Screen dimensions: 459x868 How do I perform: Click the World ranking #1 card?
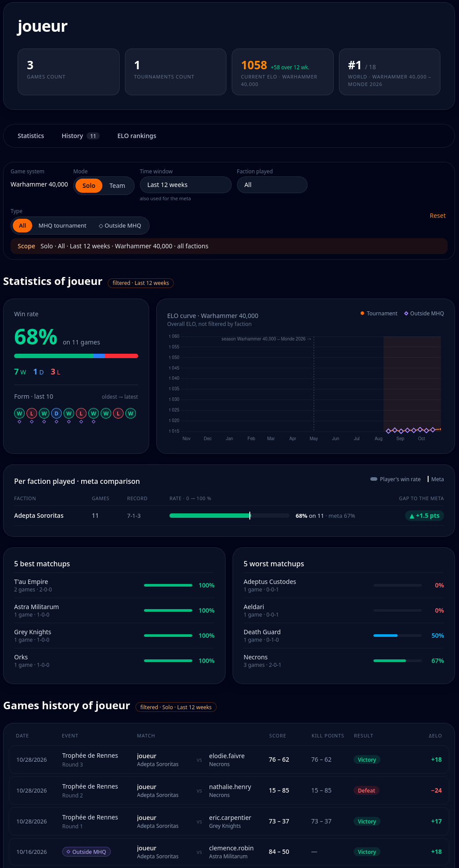pyautogui.click(x=390, y=72)
